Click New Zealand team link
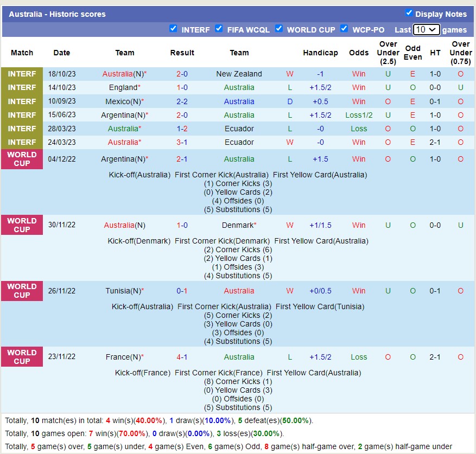 point(239,74)
